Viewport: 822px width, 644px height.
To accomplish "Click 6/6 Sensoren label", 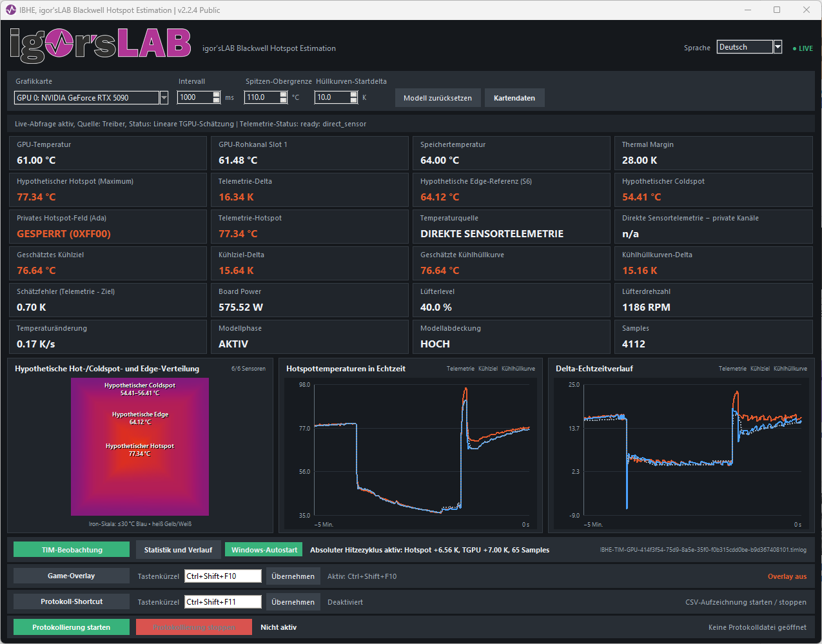I will point(248,369).
